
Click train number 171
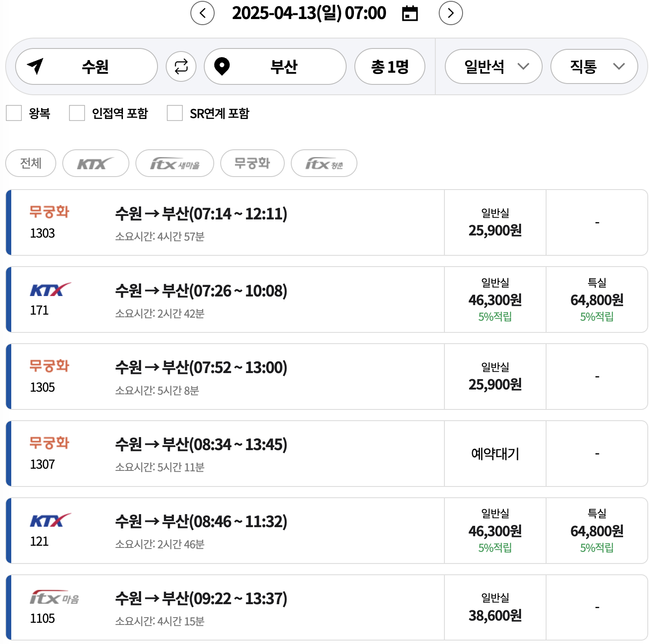coord(39,310)
